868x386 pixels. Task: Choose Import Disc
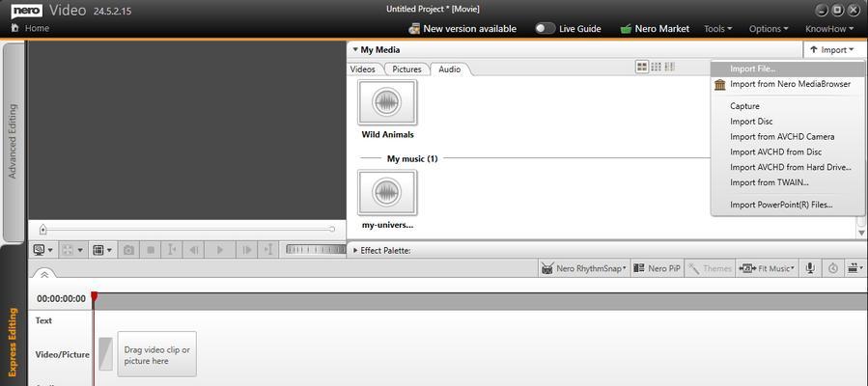point(787,122)
